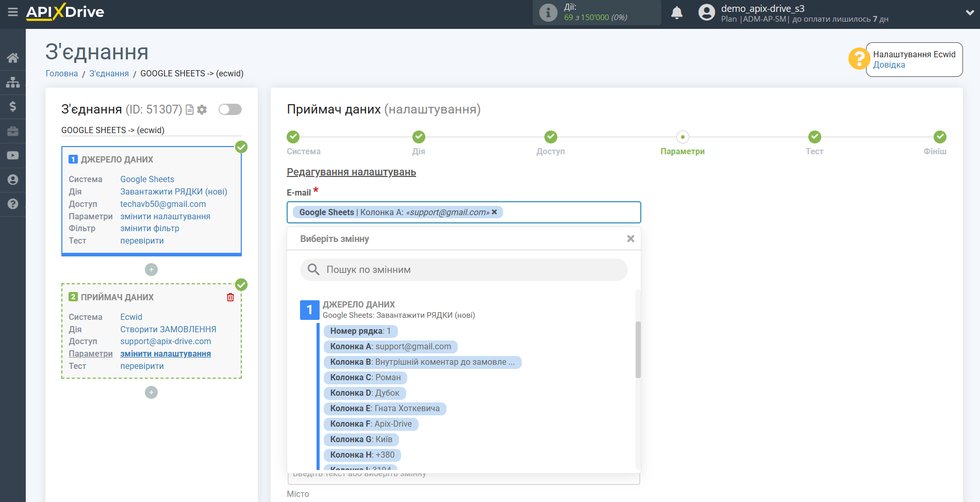This screenshot has height=502, width=980.
Task: Select variable Колонка D: Дубок
Action: [x=365, y=393]
